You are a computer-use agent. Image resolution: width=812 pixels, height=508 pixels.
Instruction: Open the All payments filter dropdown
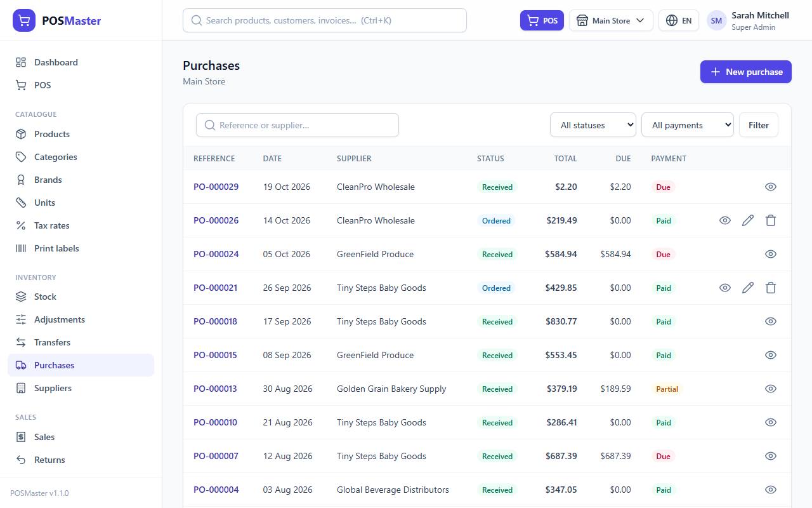[688, 125]
